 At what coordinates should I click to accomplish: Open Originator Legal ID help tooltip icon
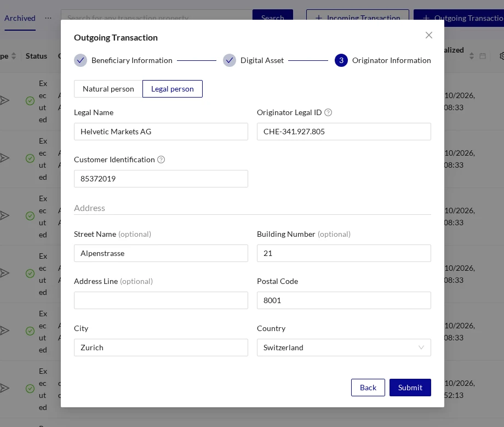328,112
